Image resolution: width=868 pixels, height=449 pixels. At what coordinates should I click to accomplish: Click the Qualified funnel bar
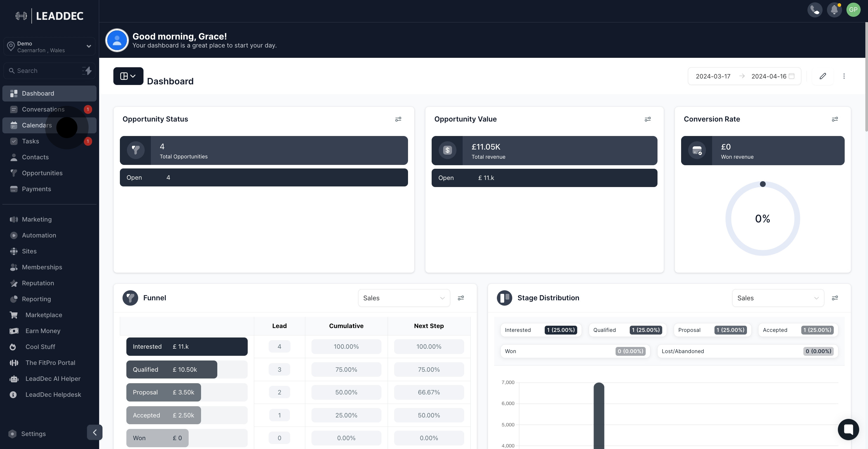tap(172, 369)
